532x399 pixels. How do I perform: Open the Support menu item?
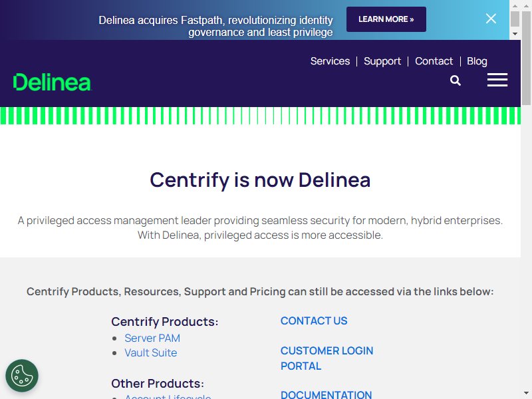382,61
